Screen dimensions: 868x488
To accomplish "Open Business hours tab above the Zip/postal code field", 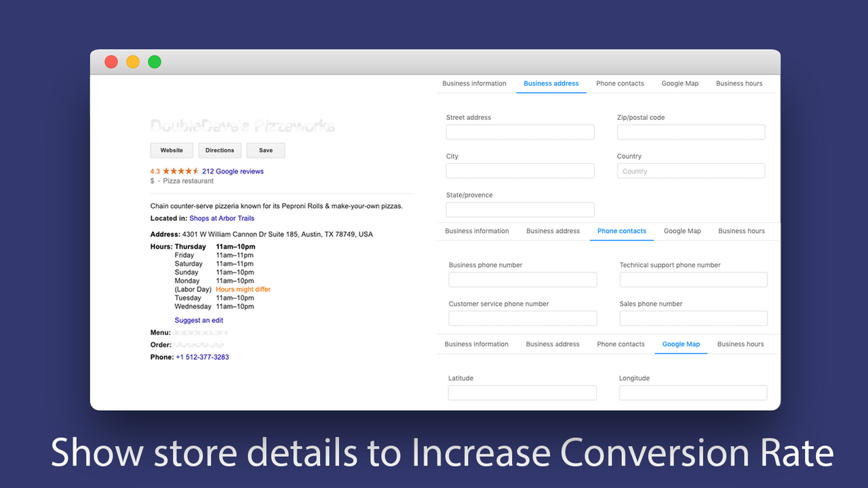I will point(739,83).
